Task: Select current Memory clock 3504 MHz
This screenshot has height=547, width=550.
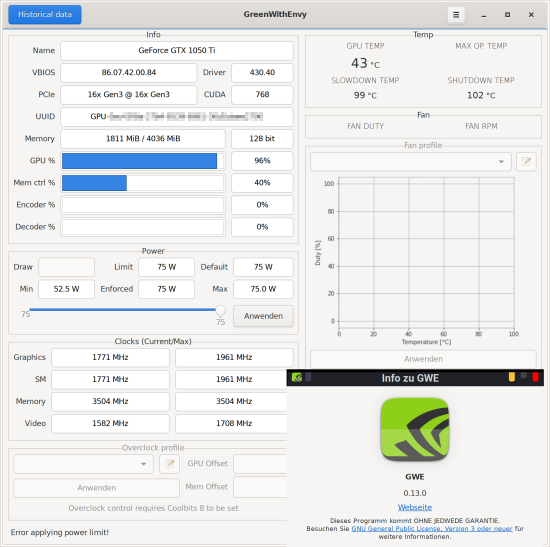Action: (110, 401)
